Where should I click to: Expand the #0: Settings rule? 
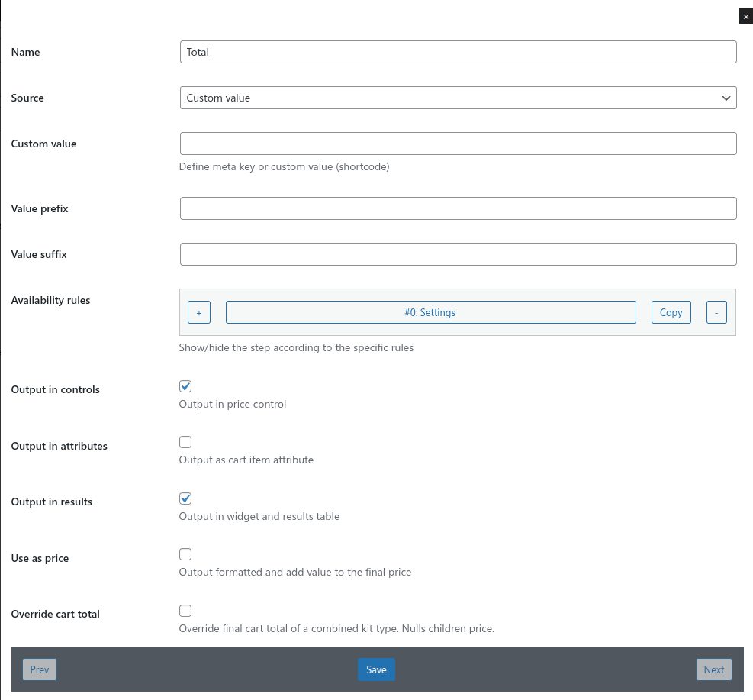pos(431,312)
